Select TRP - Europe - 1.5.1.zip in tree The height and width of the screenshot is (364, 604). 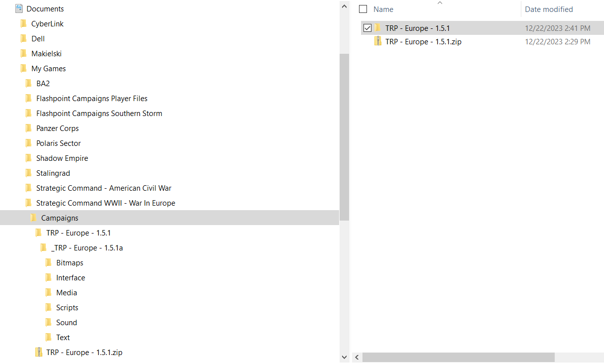tap(84, 352)
